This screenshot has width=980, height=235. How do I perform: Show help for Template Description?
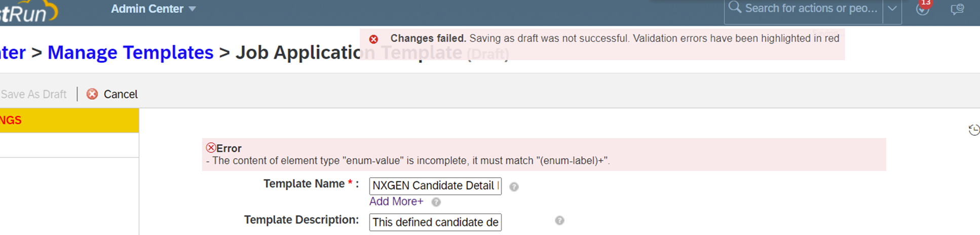click(x=559, y=220)
